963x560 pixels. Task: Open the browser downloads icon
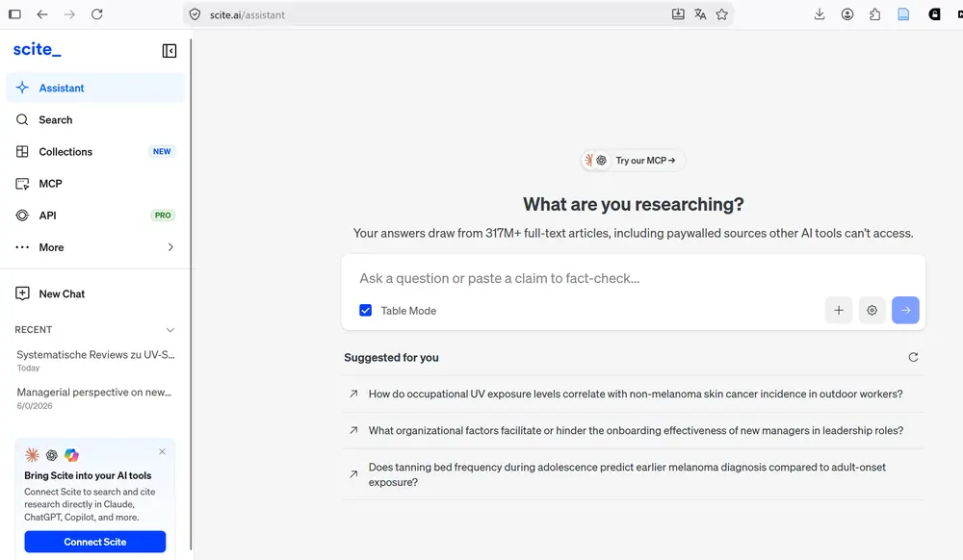coord(820,14)
